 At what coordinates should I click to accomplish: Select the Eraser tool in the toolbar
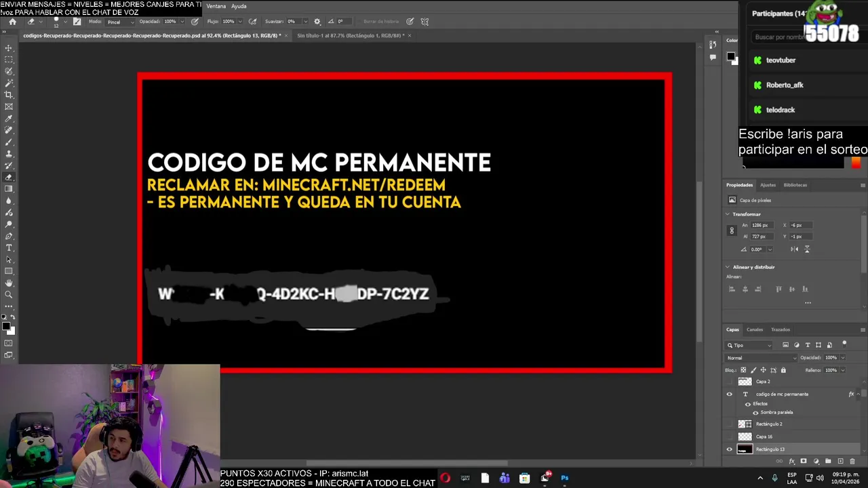click(9, 177)
